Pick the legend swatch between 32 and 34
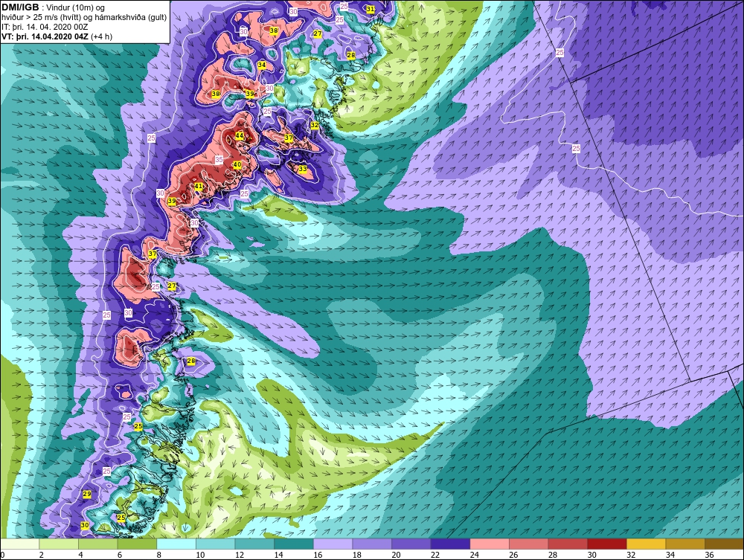The height and width of the screenshot is (560, 744). (647, 544)
